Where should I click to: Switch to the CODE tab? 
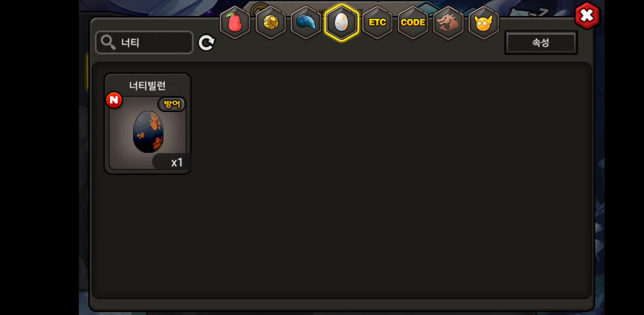(x=413, y=22)
